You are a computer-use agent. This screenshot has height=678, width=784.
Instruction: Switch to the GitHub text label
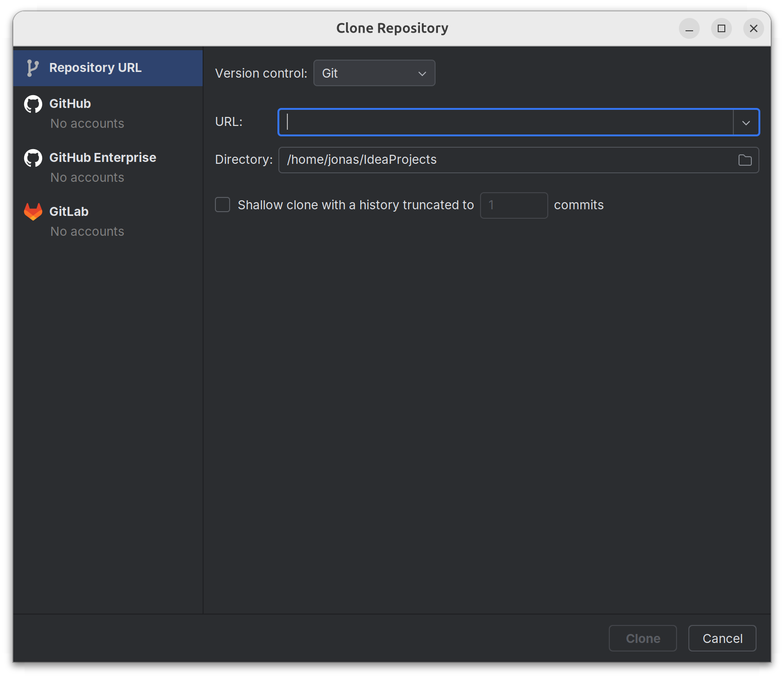point(70,104)
